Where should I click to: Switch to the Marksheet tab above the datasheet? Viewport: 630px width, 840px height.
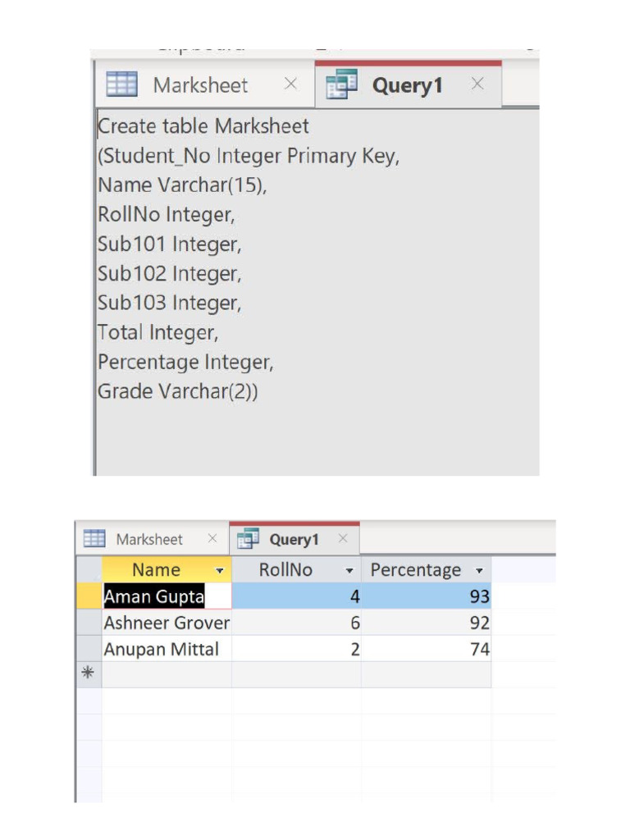click(149, 540)
